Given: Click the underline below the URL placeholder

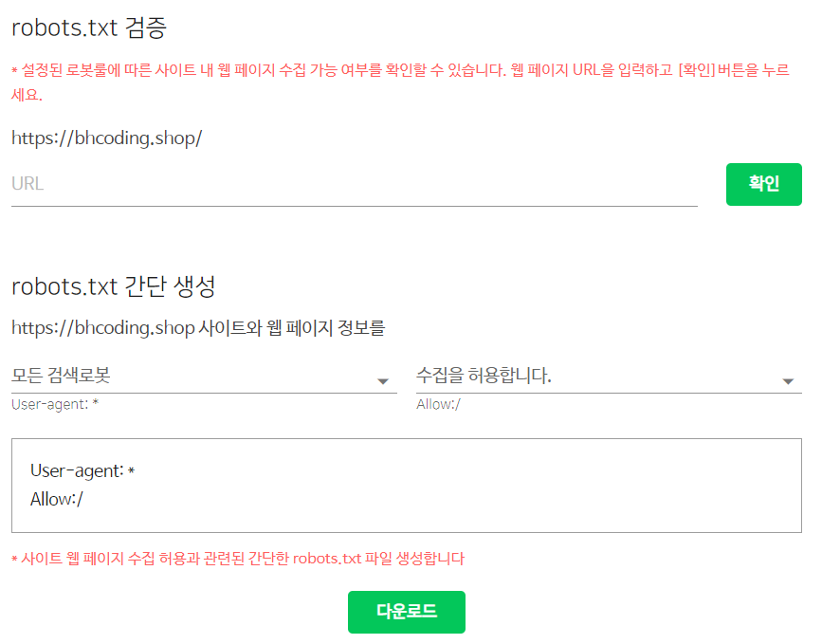Looking at the screenshot, I should (x=355, y=206).
